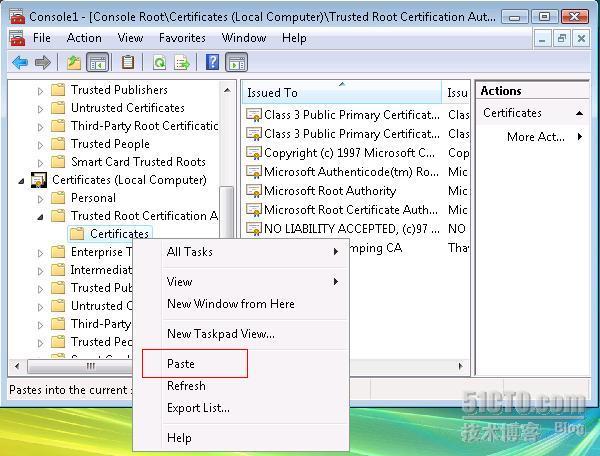Click the Microsoft Root Certificate Auth certificate icon

tap(254, 210)
